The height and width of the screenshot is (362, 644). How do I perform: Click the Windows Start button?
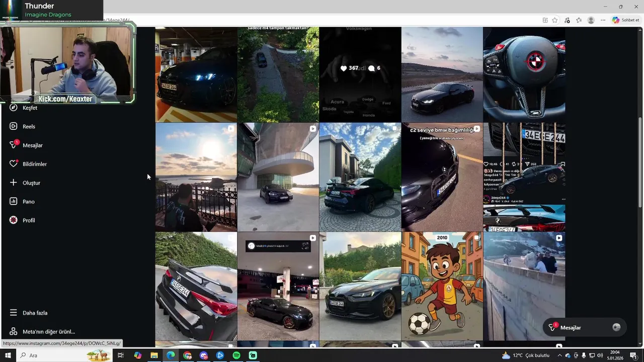pyautogui.click(x=8, y=355)
